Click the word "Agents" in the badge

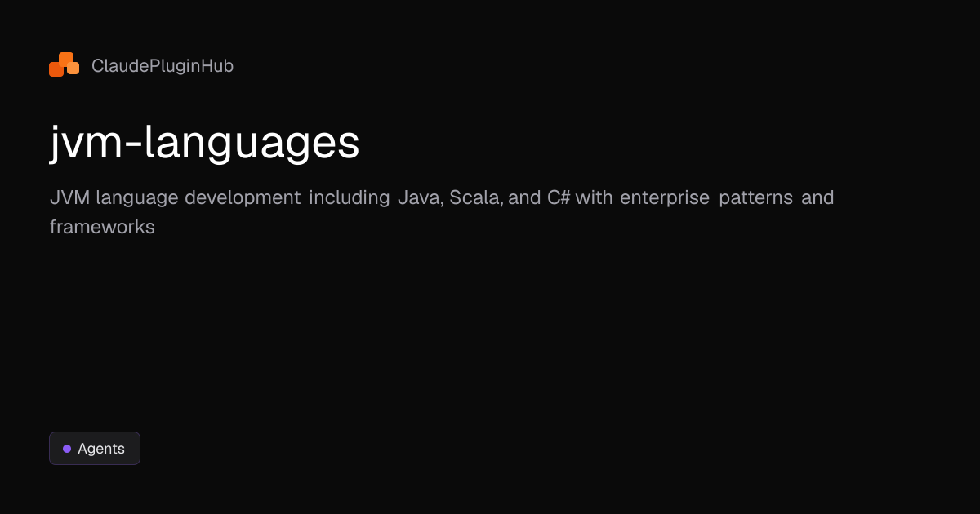coord(101,449)
